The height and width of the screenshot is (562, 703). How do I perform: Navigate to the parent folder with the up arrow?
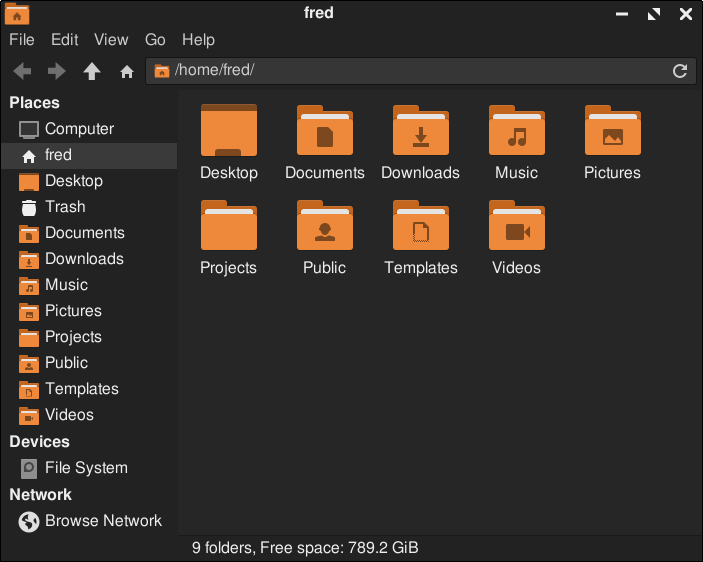91,71
